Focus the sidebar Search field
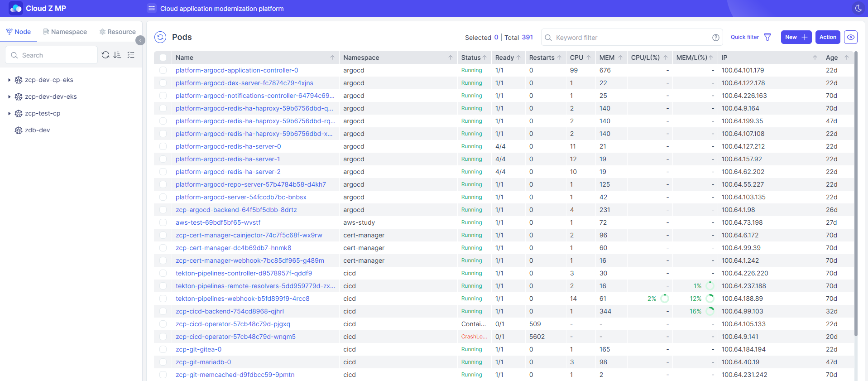This screenshot has height=381, width=868. 51,55
